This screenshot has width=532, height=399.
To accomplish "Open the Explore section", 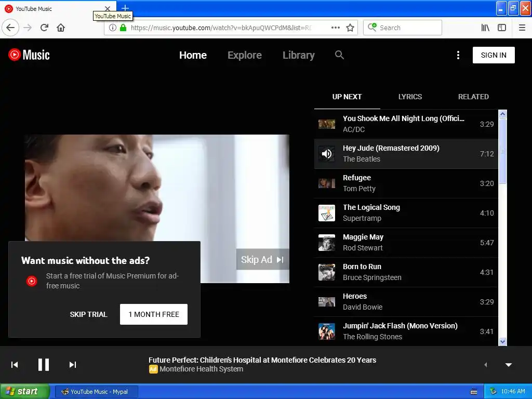I will pos(244,55).
